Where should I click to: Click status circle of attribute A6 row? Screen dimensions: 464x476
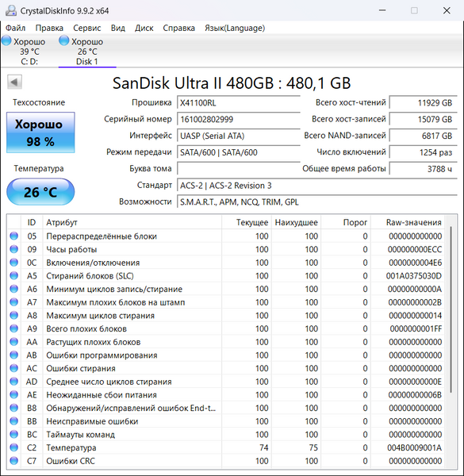[x=14, y=289]
